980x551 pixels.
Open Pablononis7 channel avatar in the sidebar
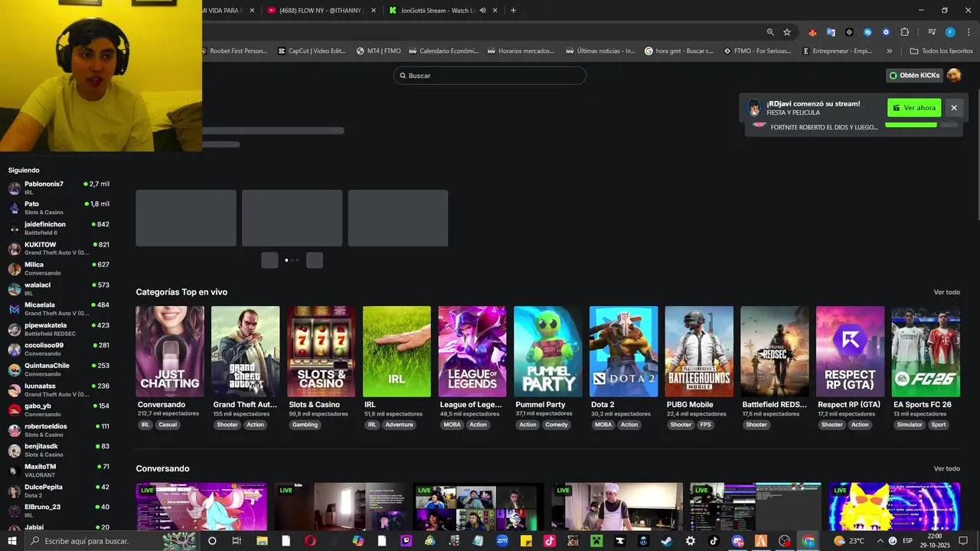pos(14,187)
